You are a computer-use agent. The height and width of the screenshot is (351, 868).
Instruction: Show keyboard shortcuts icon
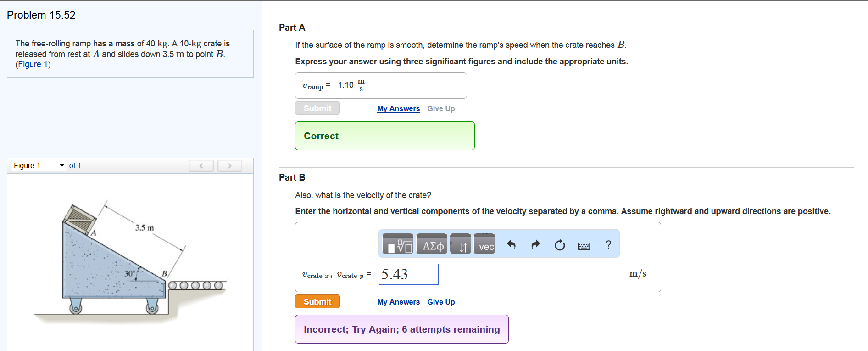pyautogui.click(x=584, y=246)
